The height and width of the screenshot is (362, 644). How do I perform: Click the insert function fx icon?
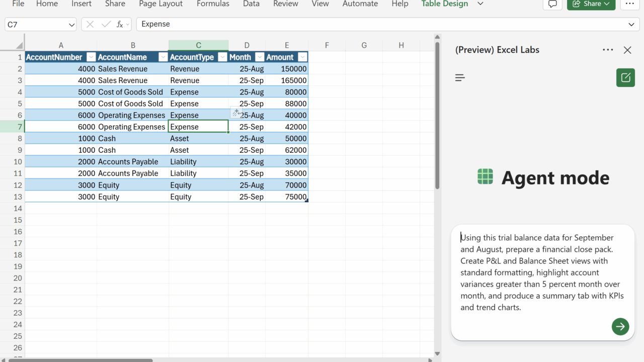coord(120,24)
